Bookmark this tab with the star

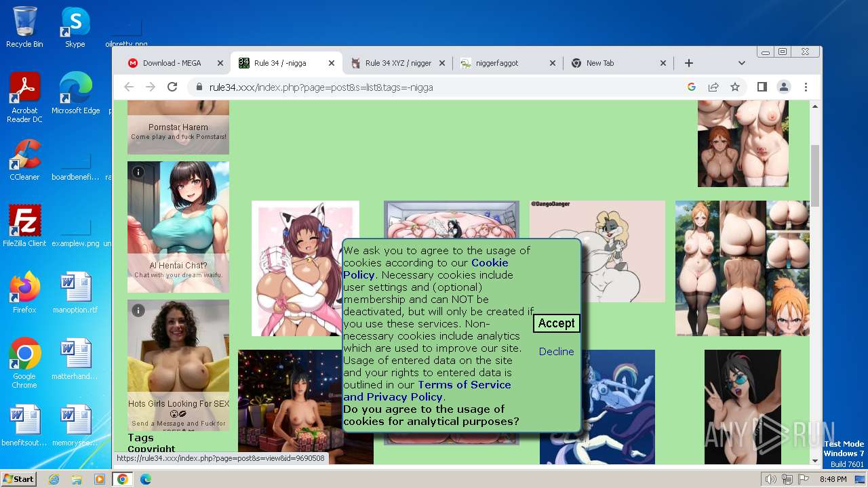(x=735, y=87)
